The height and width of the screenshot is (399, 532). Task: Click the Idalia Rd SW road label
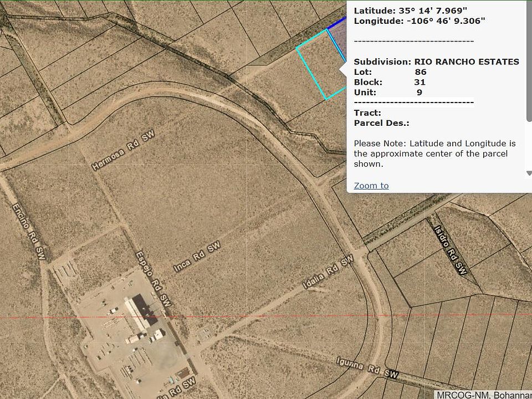[328, 272]
